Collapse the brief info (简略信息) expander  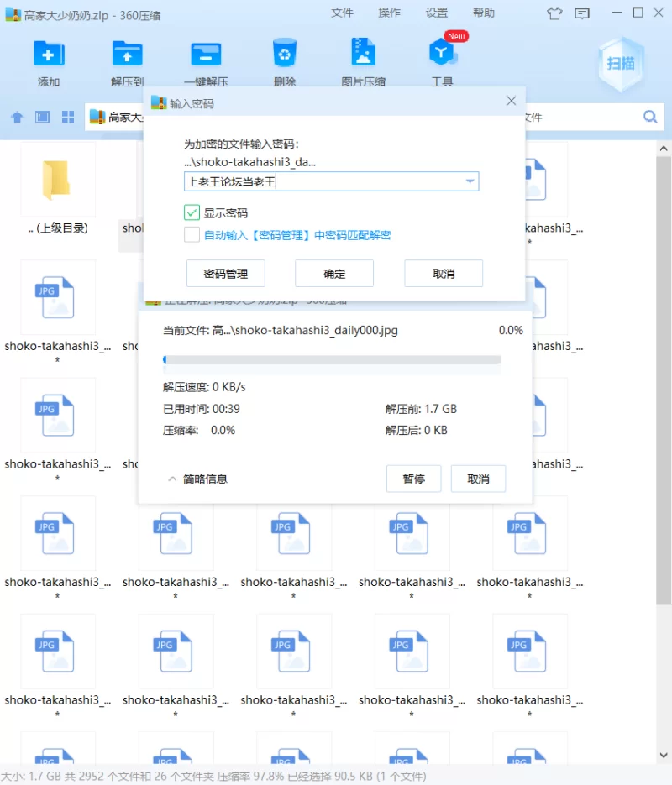point(197,479)
